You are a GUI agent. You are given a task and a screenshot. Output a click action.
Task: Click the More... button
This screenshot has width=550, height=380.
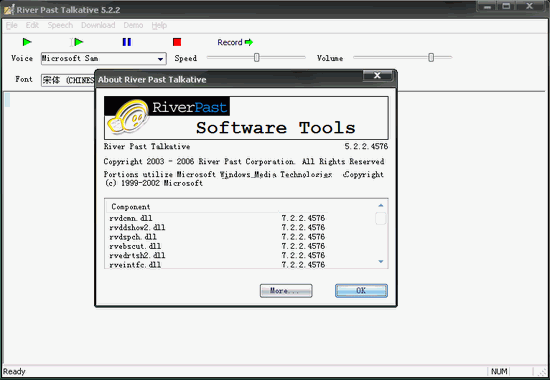tap(286, 291)
